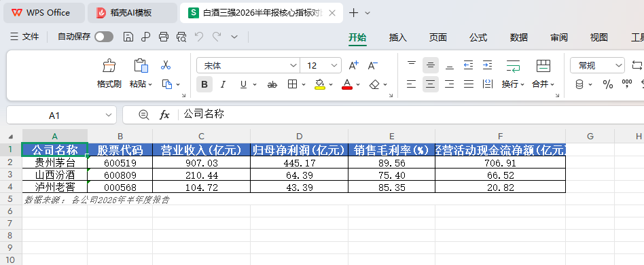Toggle horizontal center alignment

coord(431,84)
